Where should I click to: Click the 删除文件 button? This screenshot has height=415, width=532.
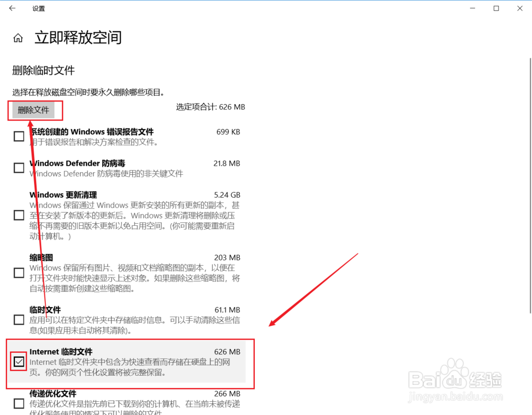click(33, 110)
